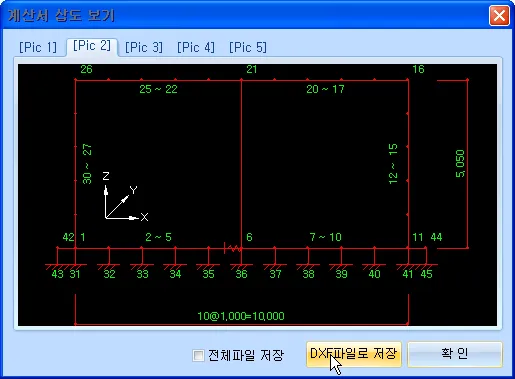The image size is (515, 379).
Task: Click the vertical '30 ~ 27' label
Action: pos(87,164)
